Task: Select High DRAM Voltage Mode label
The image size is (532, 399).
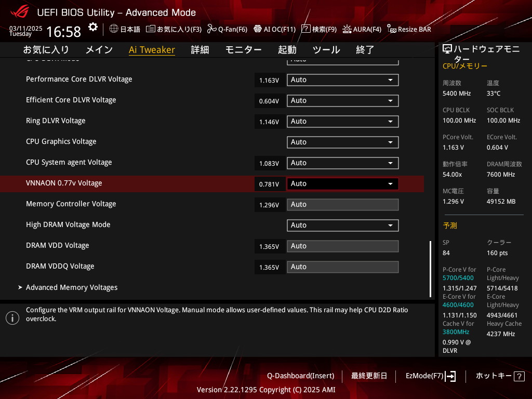Action: [68, 224]
